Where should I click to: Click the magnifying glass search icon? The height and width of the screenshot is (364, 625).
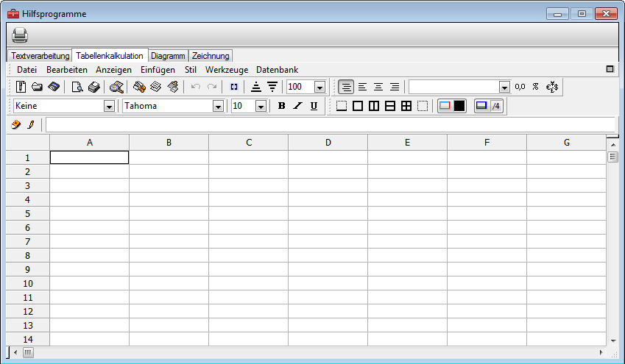[x=116, y=87]
